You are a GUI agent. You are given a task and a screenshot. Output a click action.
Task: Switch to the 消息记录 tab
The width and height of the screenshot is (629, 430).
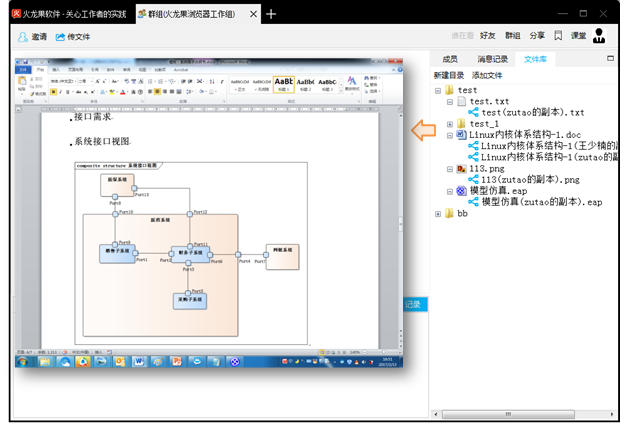pyautogui.click(x=492, y=59)
